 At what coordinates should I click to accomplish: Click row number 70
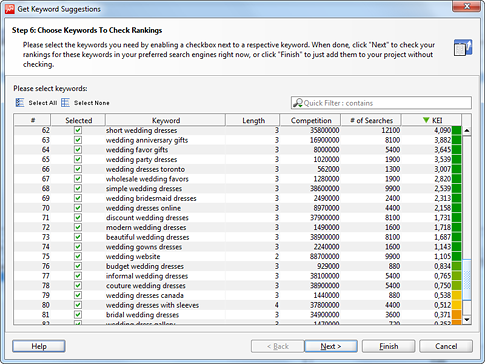click(45, 208)
